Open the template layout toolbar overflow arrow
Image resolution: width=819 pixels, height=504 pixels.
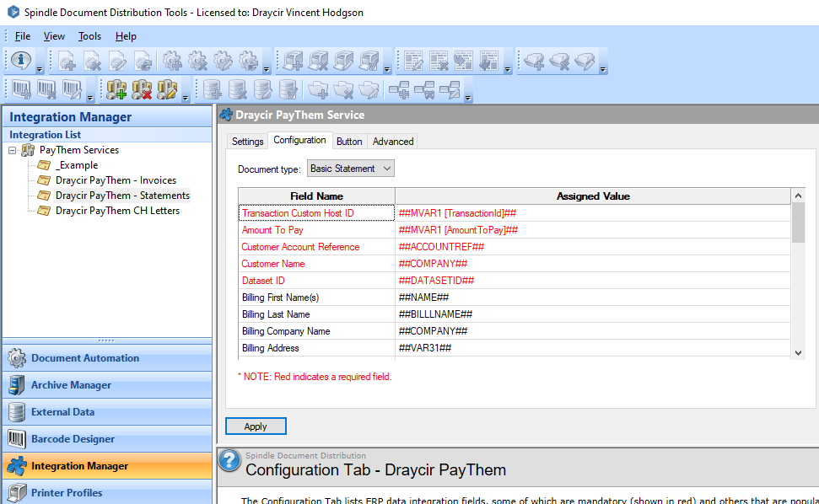coord(508,69)
